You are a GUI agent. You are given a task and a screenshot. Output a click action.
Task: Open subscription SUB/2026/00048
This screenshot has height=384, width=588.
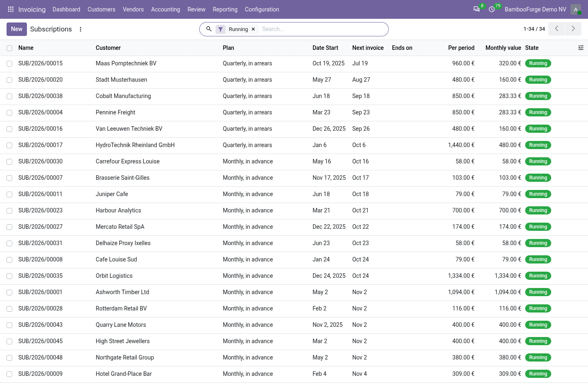coord(40,357)
